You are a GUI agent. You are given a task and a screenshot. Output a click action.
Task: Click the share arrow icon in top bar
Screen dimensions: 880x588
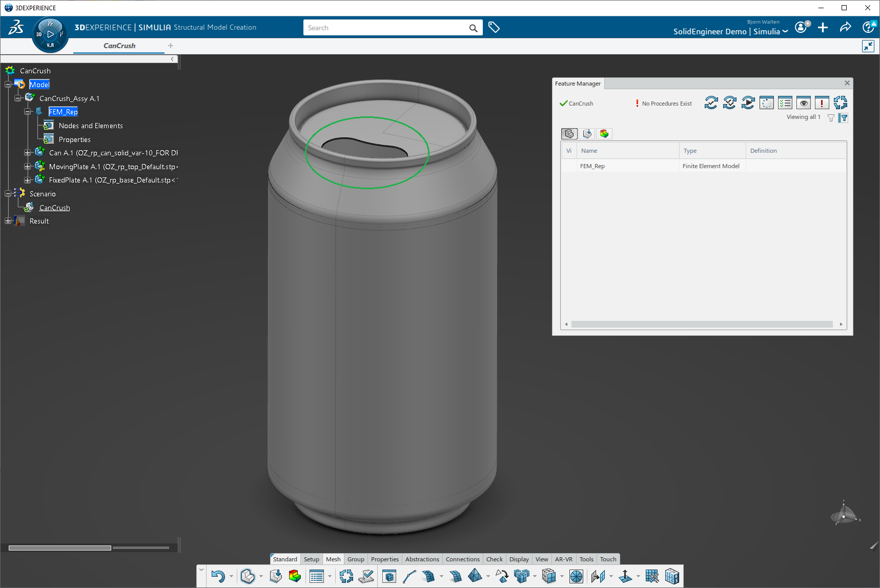pos(845,28)
